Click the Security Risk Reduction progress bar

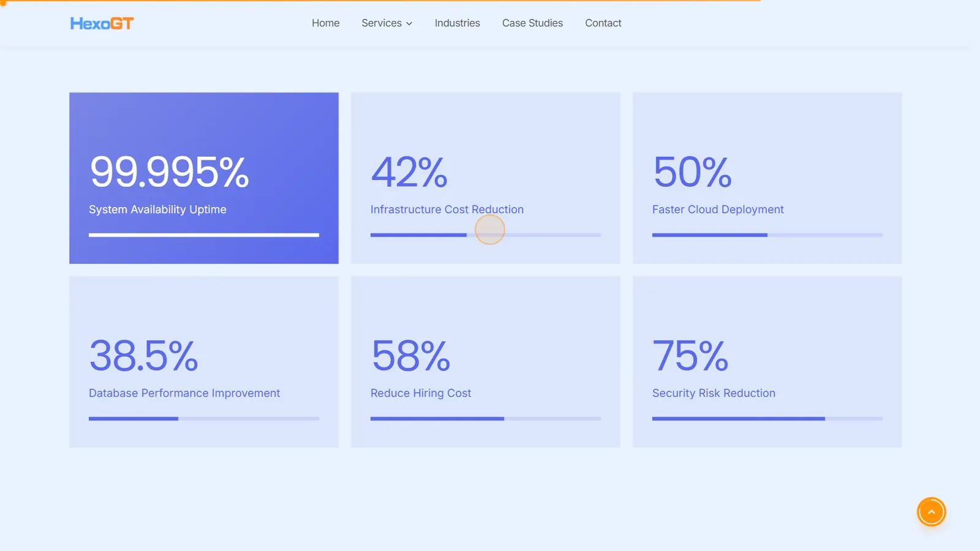pyautogui.click(x=767, y=419)
